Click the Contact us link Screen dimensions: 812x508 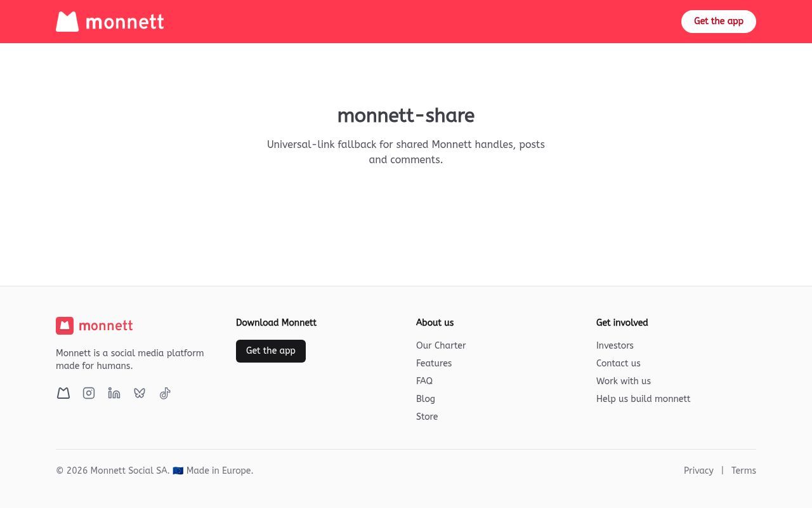(x=619, y=363)
